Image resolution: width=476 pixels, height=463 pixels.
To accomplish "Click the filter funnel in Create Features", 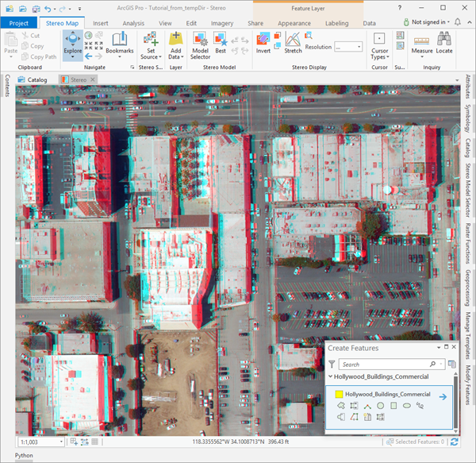I will coord(332,364).
